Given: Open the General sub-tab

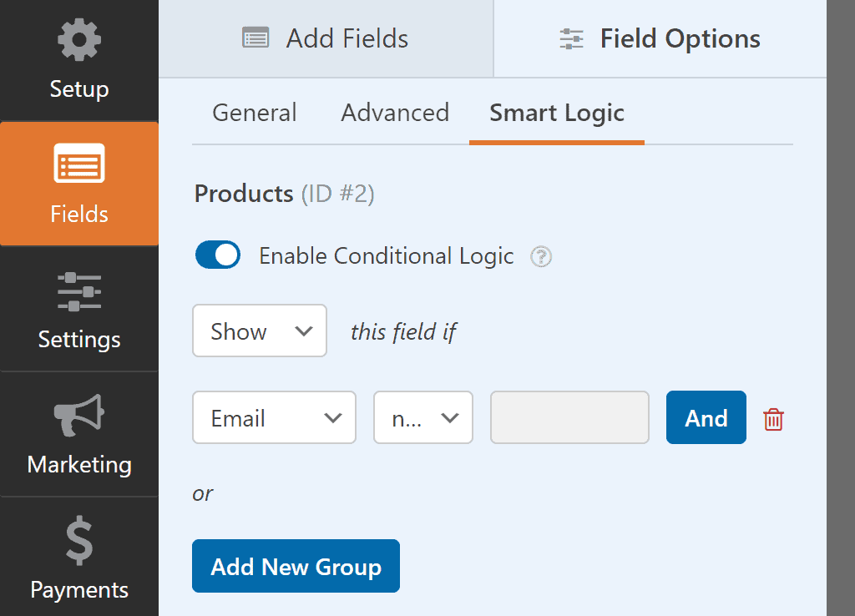Looking at the screenshot, I should coord(255,113).
